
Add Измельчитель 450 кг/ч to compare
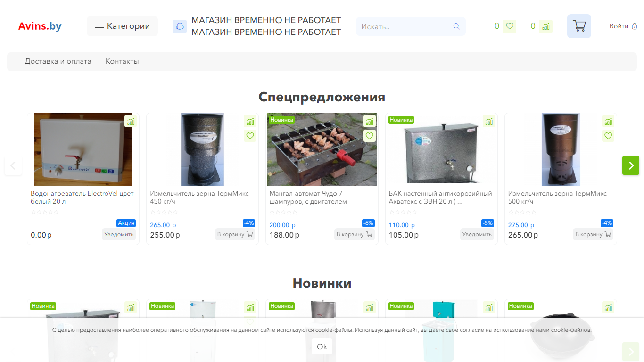click(250, 121)
